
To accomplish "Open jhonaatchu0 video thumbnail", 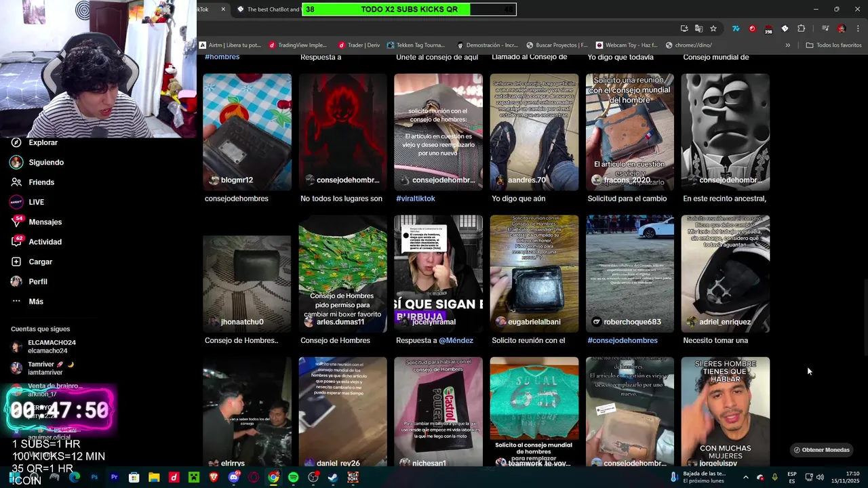I will coord(247,274).
